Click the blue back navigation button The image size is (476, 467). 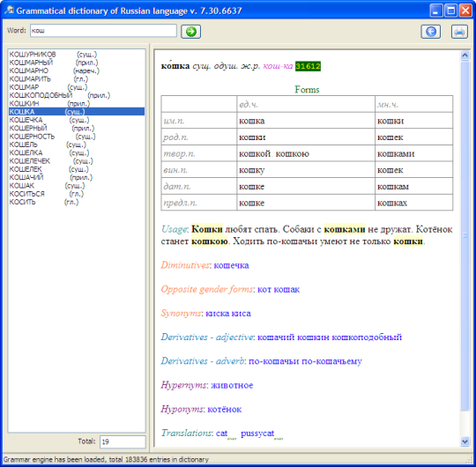tap(431, 32)
